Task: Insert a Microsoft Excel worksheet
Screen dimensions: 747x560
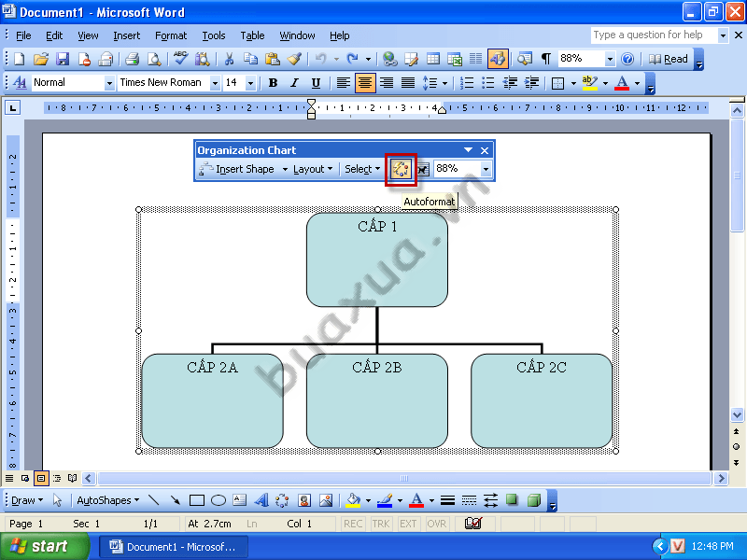Action: pyautogui.click(x=455, y=59)
